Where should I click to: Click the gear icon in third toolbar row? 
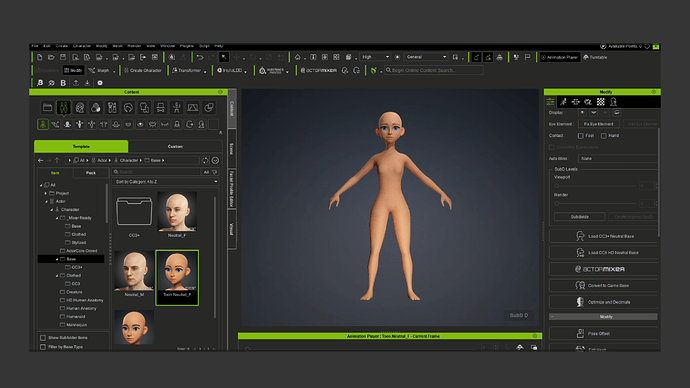100,83
